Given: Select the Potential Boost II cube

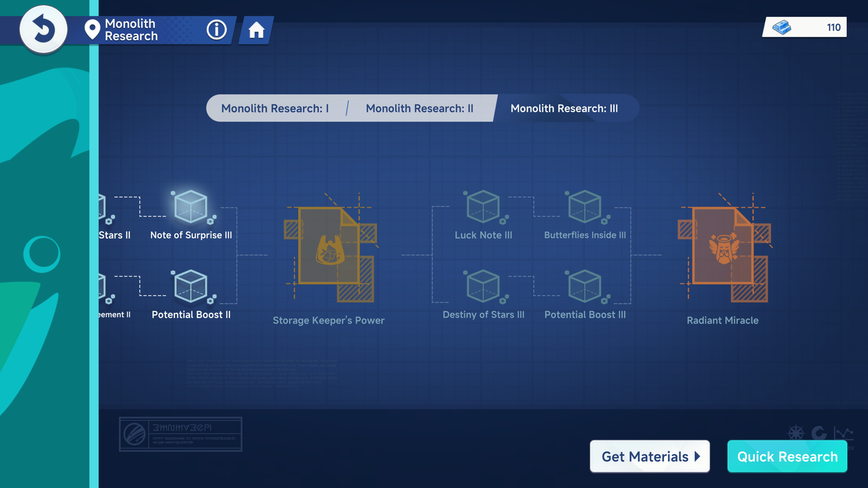Looking at the screenshot, I should click(191, 286).
